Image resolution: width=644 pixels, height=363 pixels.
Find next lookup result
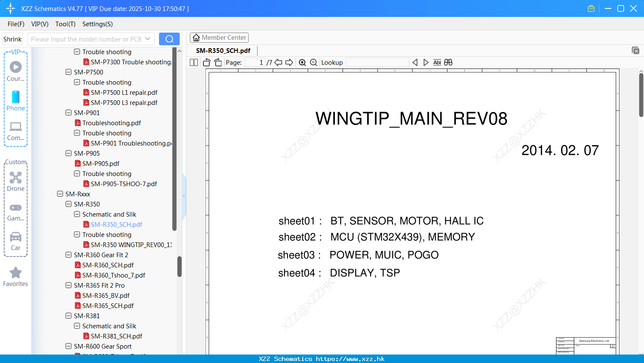[x=426, y=63]
